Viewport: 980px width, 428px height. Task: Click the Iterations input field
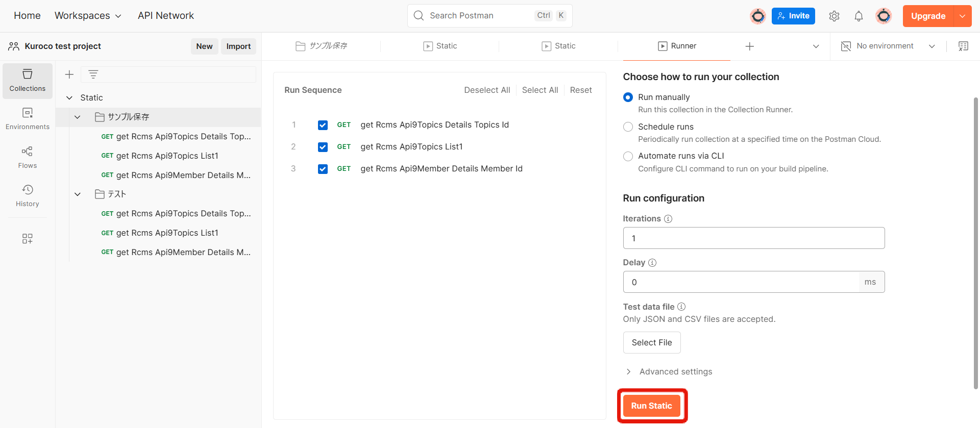[753, 238]
